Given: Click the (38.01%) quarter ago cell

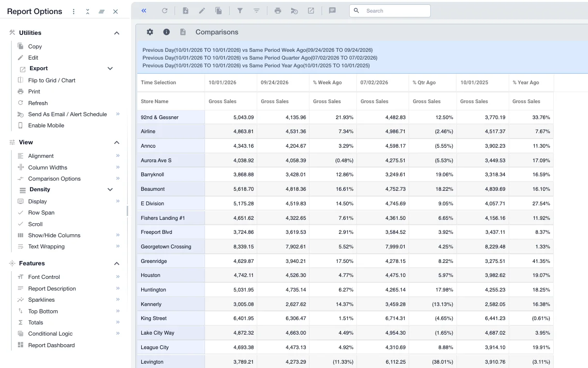Looking at the screenshot, I should pyautogui.click(x=432, y=362).
